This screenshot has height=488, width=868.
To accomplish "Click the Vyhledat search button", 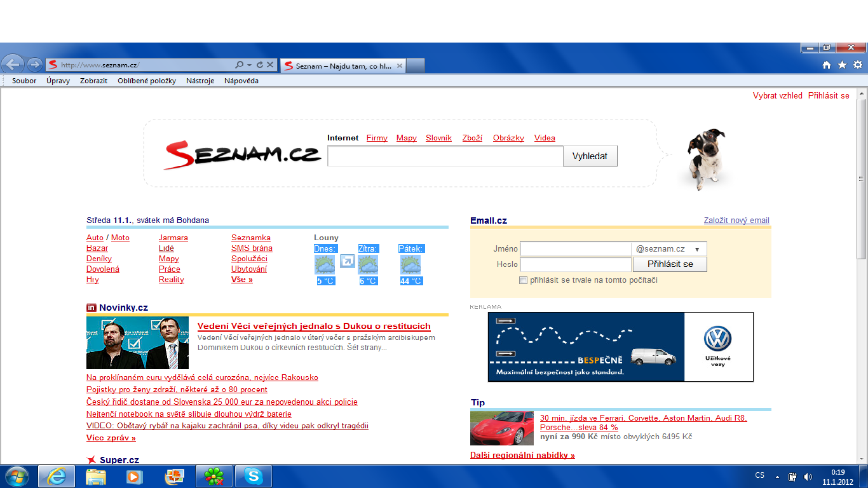I will click(x=590, y=156).
